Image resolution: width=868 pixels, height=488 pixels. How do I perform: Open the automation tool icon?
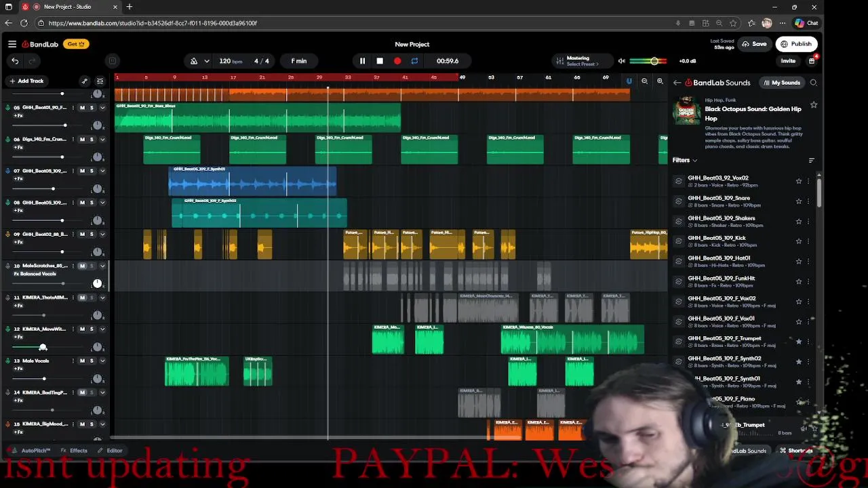click(85, 81)
